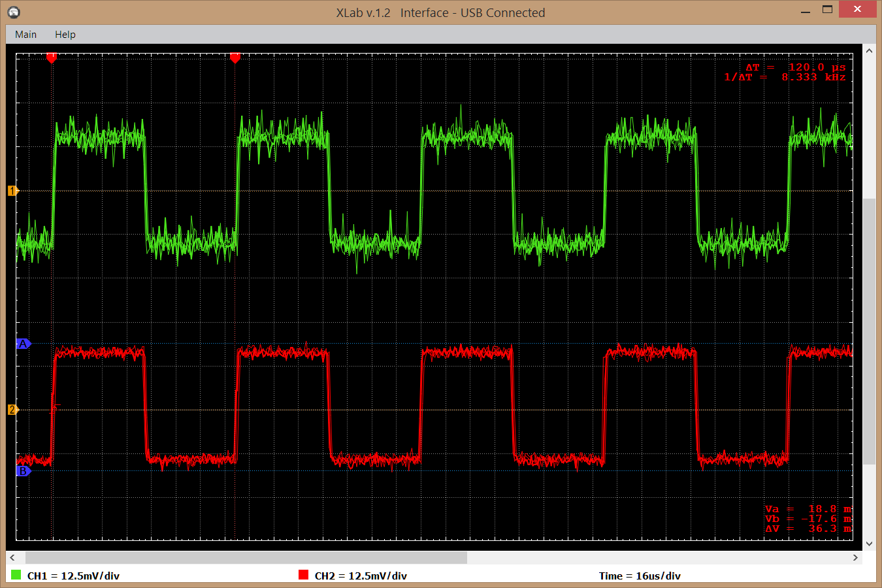Click the Va = 18.8 readout
Image resolution: width=882 pixels, height=588 pixels.
point(809,509)
